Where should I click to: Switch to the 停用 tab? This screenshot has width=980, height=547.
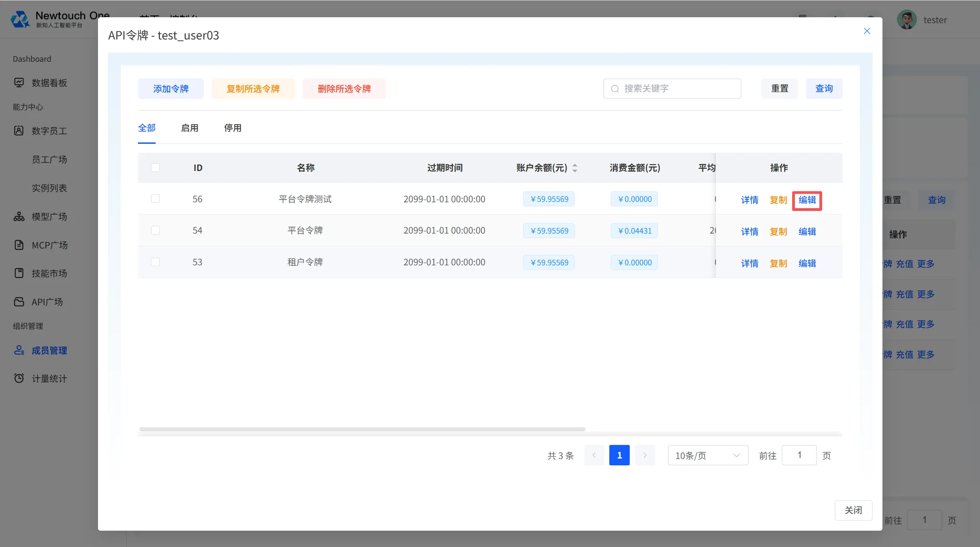[x=233, y=128]
